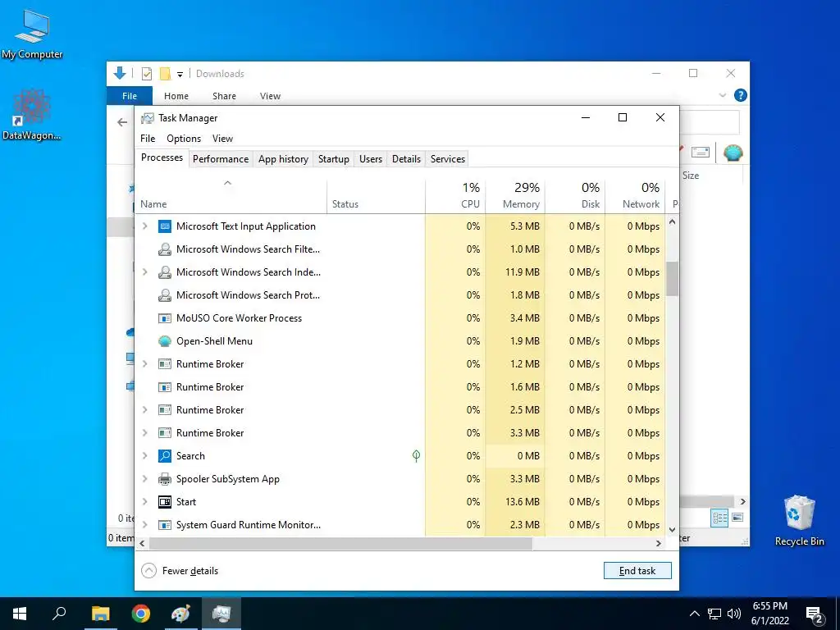Launch Google Chrome from the taskbar
The height and width of the screenshot is (630, 840).
tap(141, 614)
